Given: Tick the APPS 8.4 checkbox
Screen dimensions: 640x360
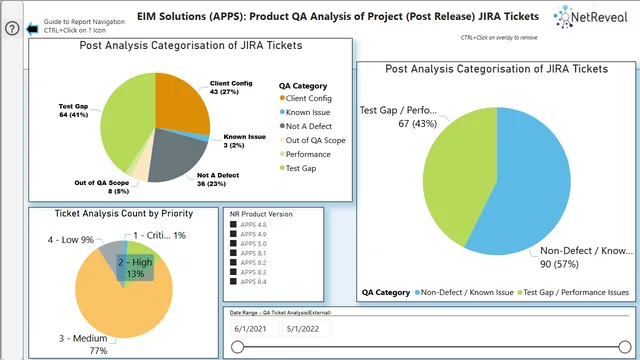Looking at the screenshot, I should 233,281.
